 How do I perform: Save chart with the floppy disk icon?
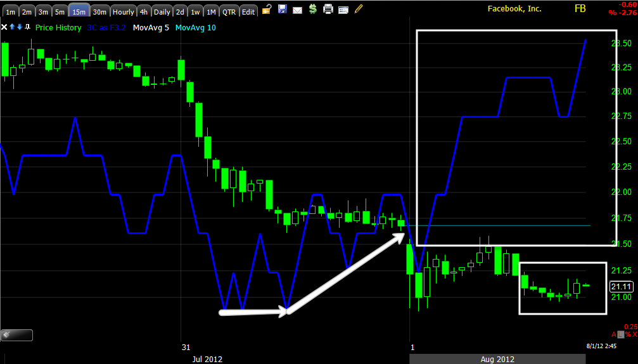point(283,8)
